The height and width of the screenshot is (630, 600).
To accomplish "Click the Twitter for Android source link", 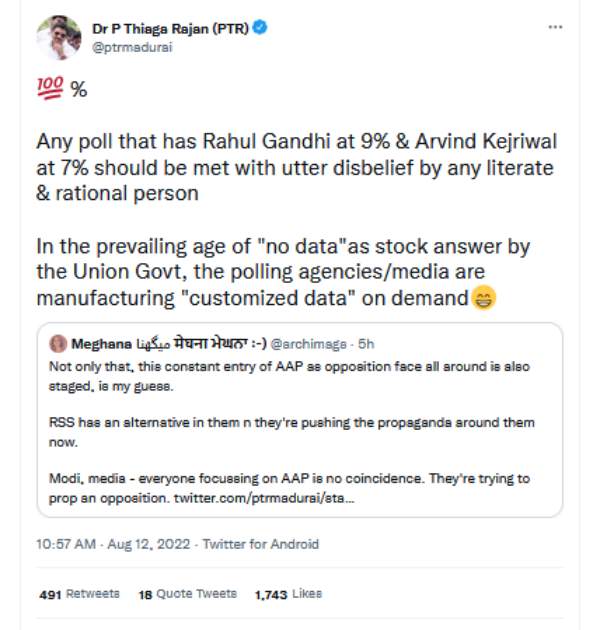I will pos(261,545).
